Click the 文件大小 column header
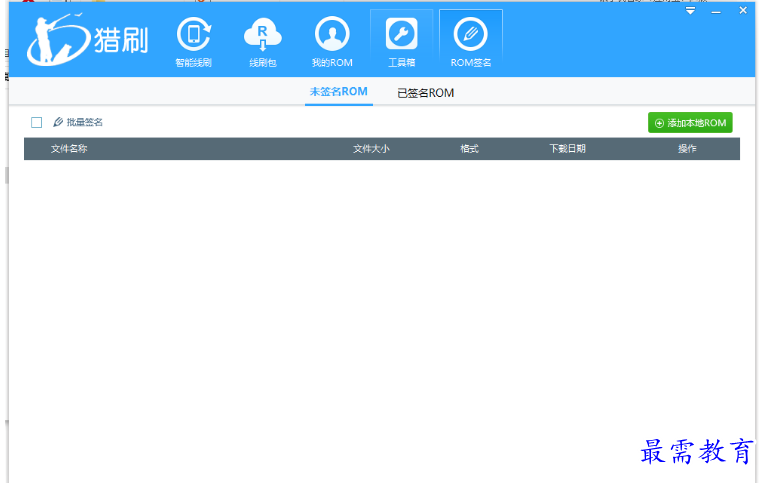 [x=371, y=149]
